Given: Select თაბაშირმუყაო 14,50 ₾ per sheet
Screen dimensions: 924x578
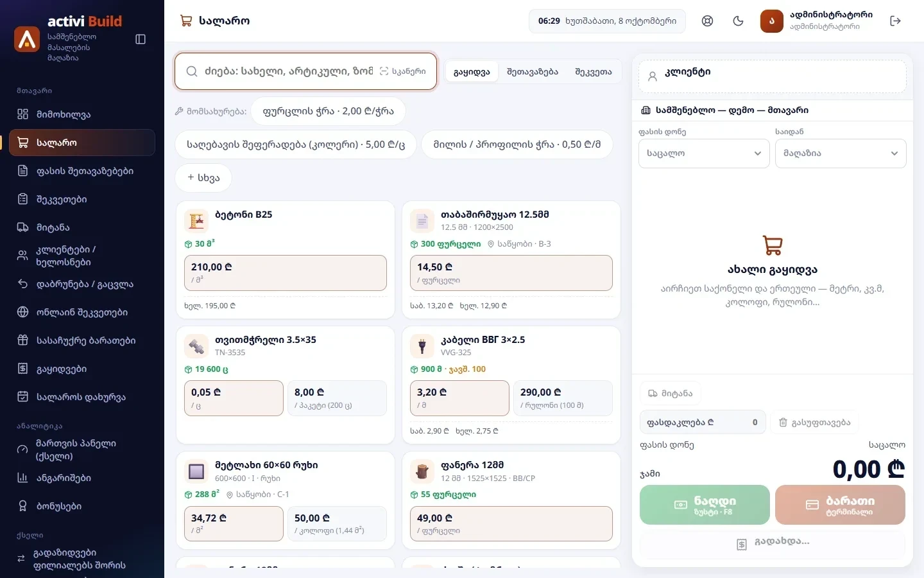Looking at the screenshot, I should pos(511,273).
